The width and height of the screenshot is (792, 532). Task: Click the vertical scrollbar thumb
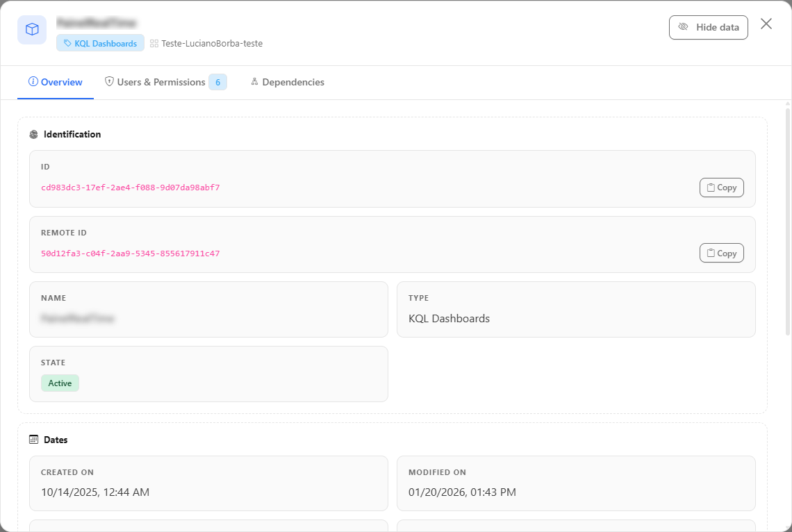point(787,221)
